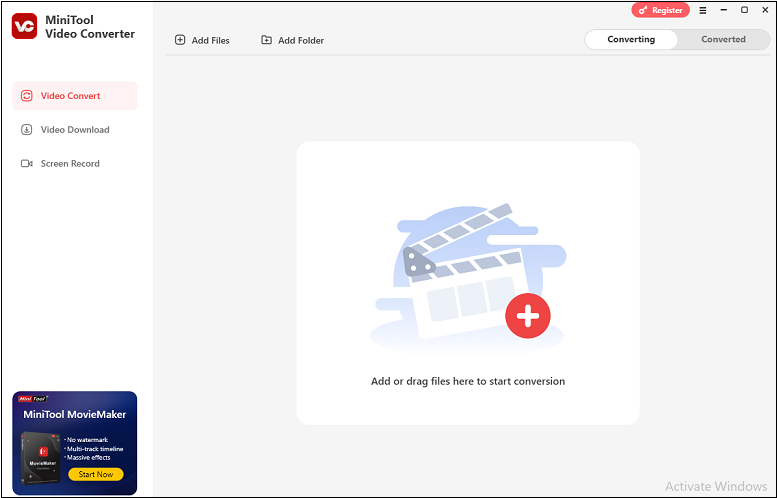Maximize the Video Converter window

point(744,10)
